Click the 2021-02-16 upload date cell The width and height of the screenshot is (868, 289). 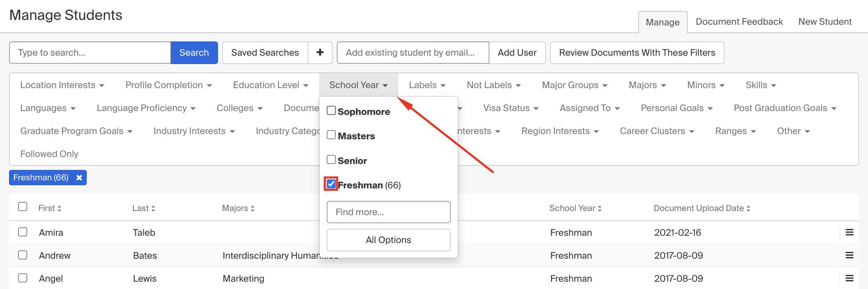coord(677,233)
